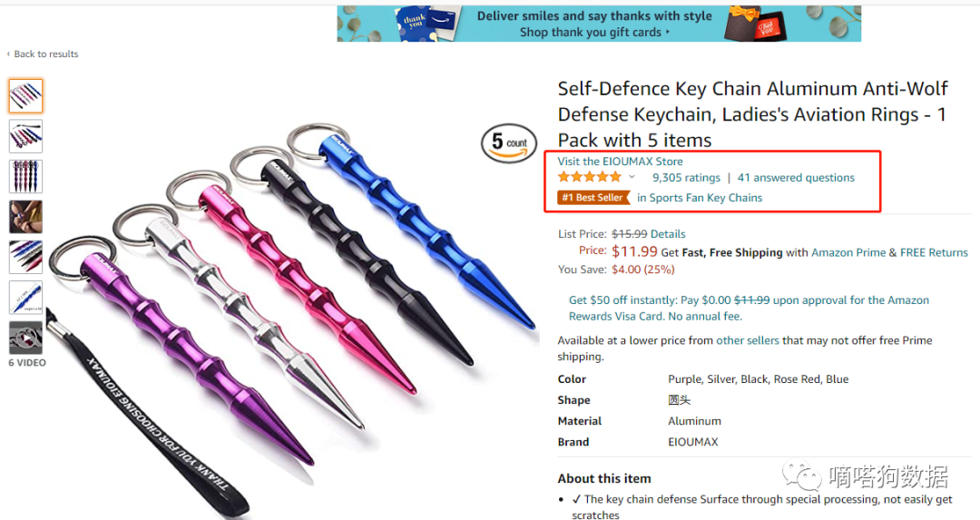Select the third thumbnail of upright keychains
980x520 pixels.
(x=25, y=176)
